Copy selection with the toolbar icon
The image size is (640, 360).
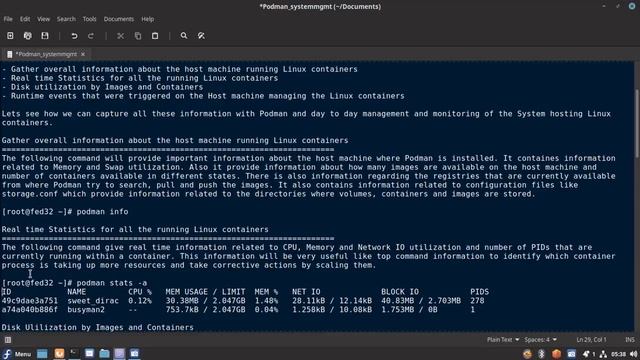click(138, 36)
